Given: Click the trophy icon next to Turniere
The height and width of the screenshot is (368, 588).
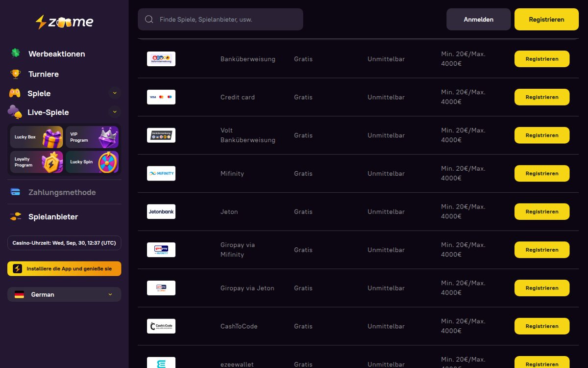Looking at the screenshot, I should click(16, 74).
